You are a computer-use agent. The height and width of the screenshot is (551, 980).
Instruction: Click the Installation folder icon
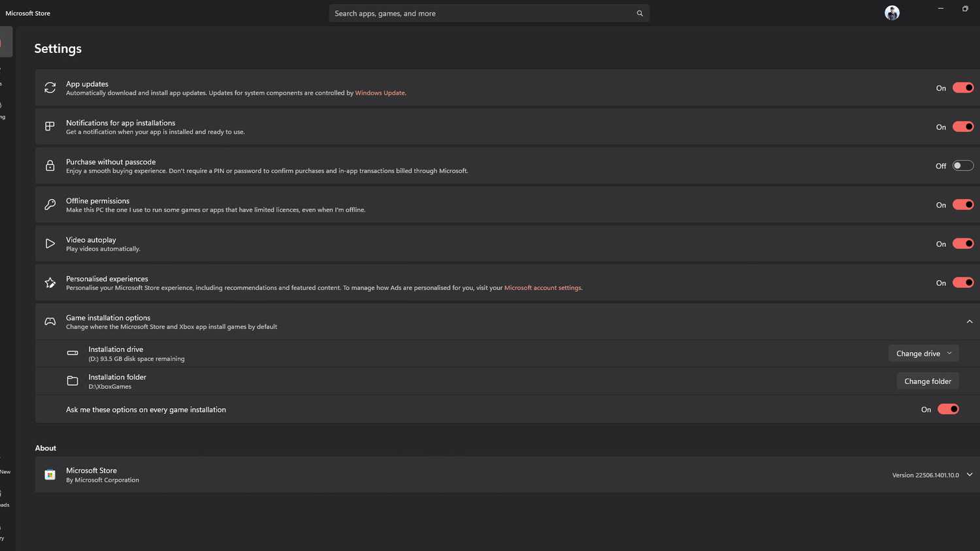click(x=73, y=381)
